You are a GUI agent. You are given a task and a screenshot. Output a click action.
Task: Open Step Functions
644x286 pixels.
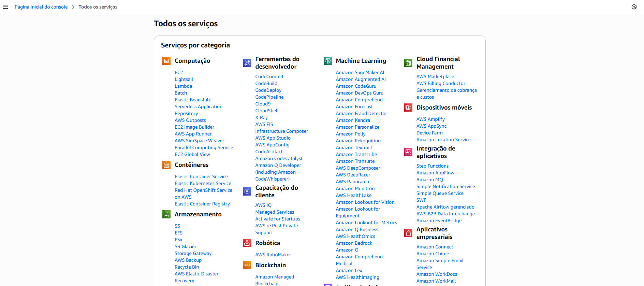tap(433, 166)
